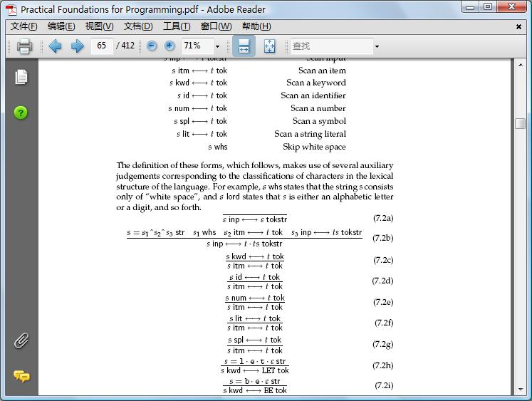Close the document with menu bar X

pyautogui.click(x=518, y=26)
